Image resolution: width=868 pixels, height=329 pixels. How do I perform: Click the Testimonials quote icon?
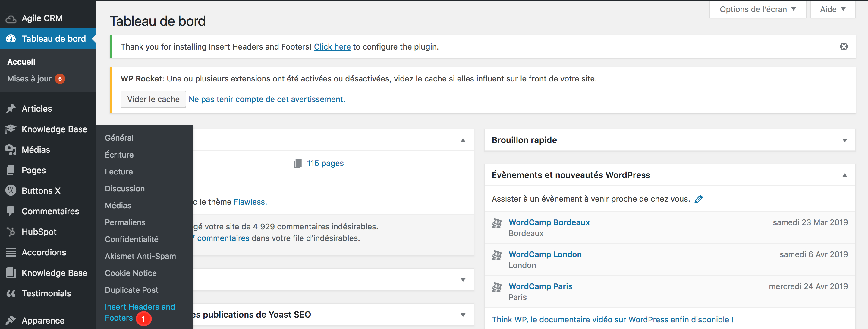click(11, 294)
